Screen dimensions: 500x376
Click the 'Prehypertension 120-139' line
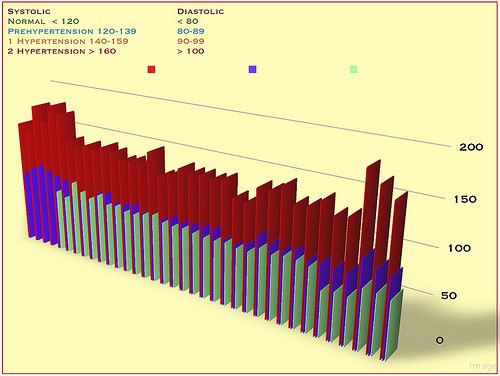(x=72, y=31)
